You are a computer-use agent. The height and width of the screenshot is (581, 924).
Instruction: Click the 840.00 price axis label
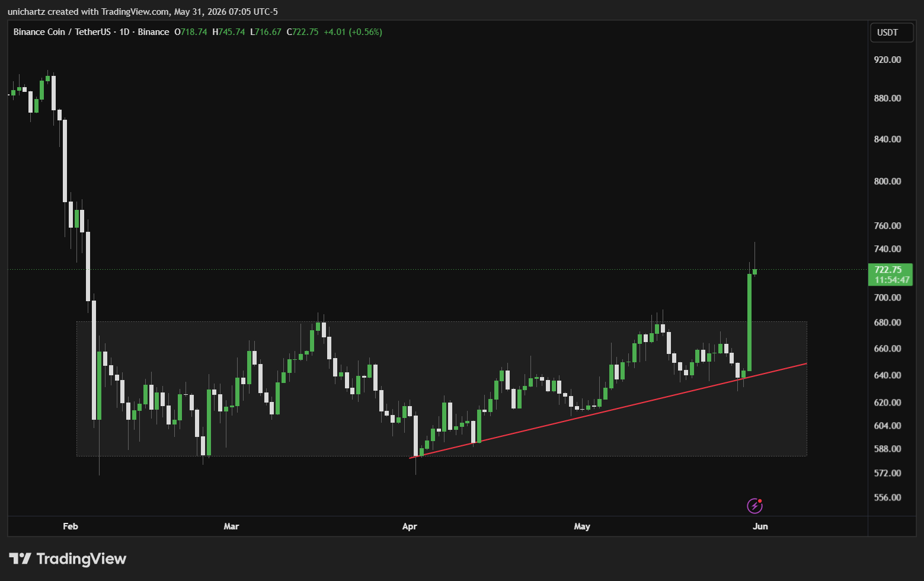[x=887, y=139]
